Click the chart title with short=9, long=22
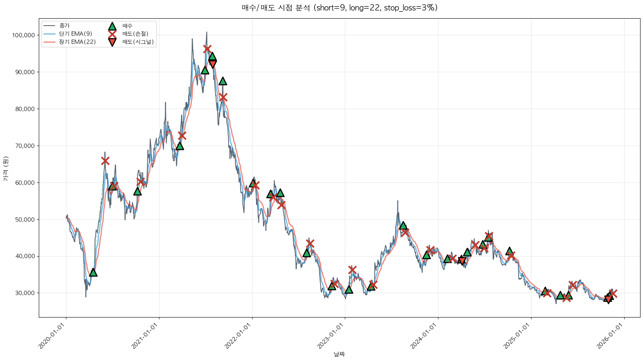 tap(339, 8)
